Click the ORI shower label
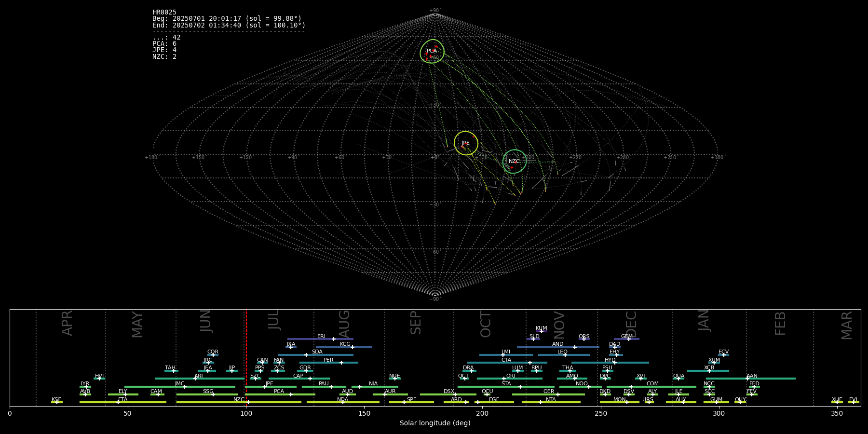This screenshot has width=868, height=434. click(x=511, y=376)
